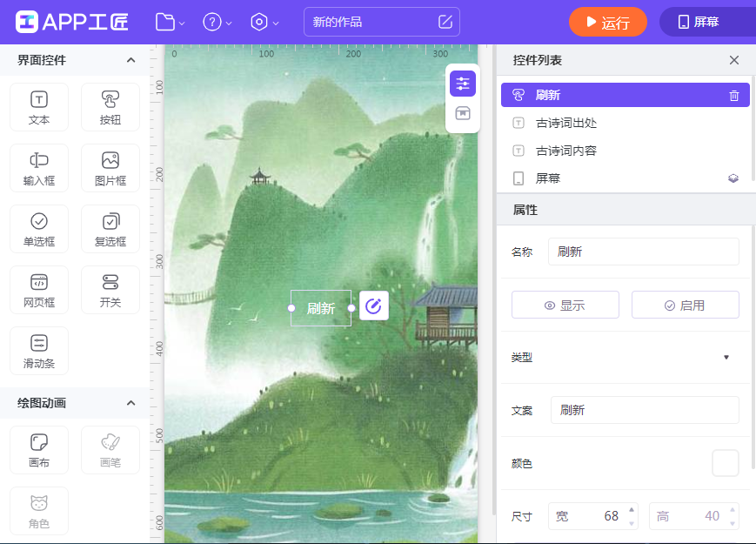Select the 画布 canvas widget
The image size is (756, 544).
click(x=39, y=450)
